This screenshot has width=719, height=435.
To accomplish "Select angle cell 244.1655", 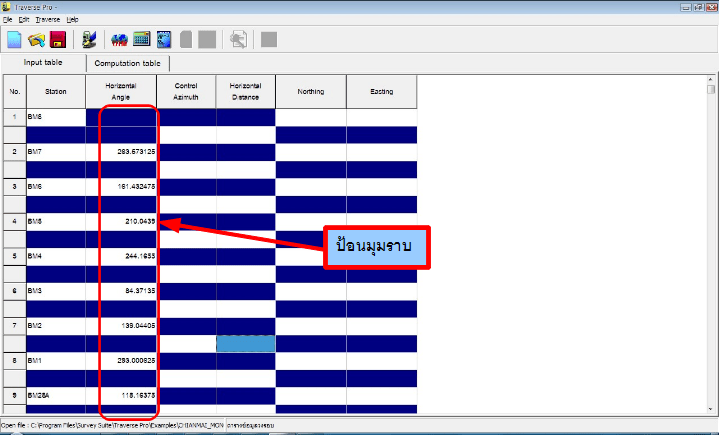I will click(x=121, y=256).
